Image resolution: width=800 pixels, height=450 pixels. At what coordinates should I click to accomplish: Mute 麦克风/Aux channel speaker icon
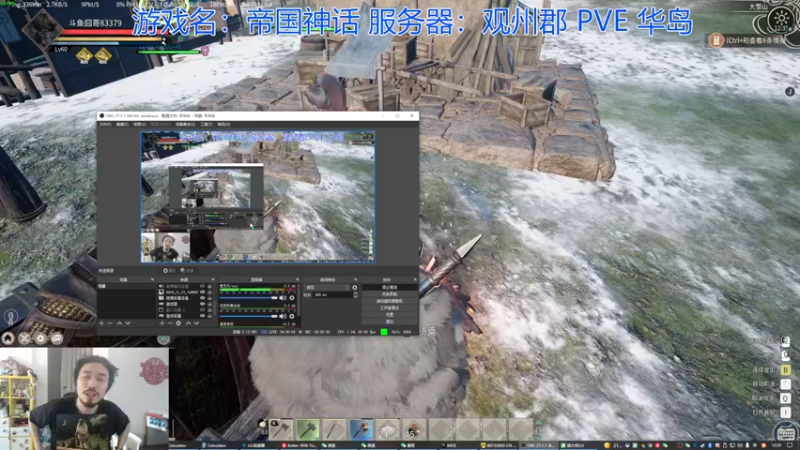[x=283, y=297]
